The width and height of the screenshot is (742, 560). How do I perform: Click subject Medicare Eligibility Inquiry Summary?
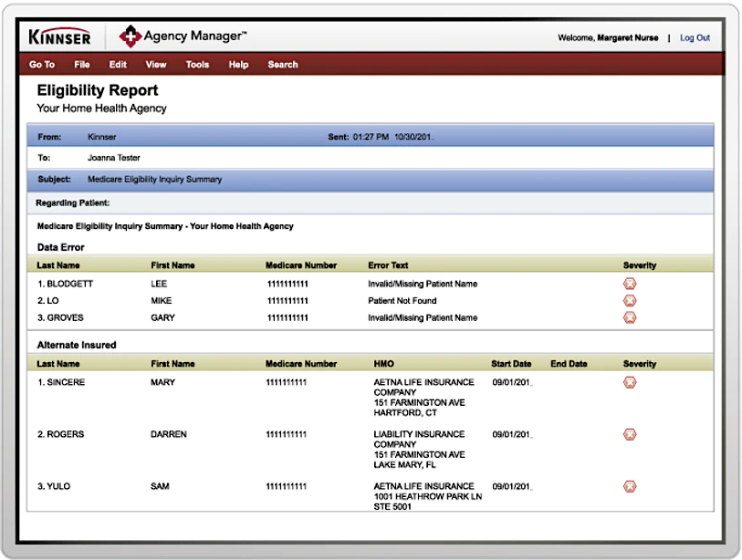(x=155, y=180)
